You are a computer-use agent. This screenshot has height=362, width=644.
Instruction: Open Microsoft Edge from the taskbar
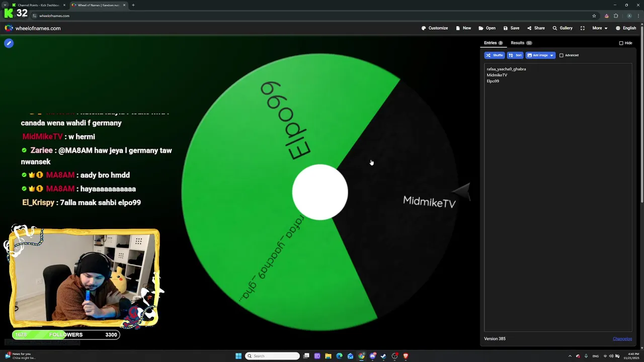click(x=339, y=356)
